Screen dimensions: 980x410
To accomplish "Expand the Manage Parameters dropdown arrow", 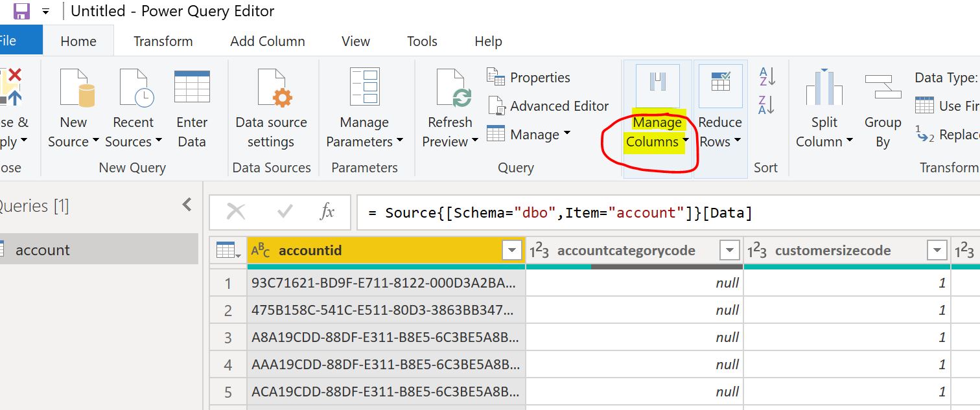I will point(399,141).
